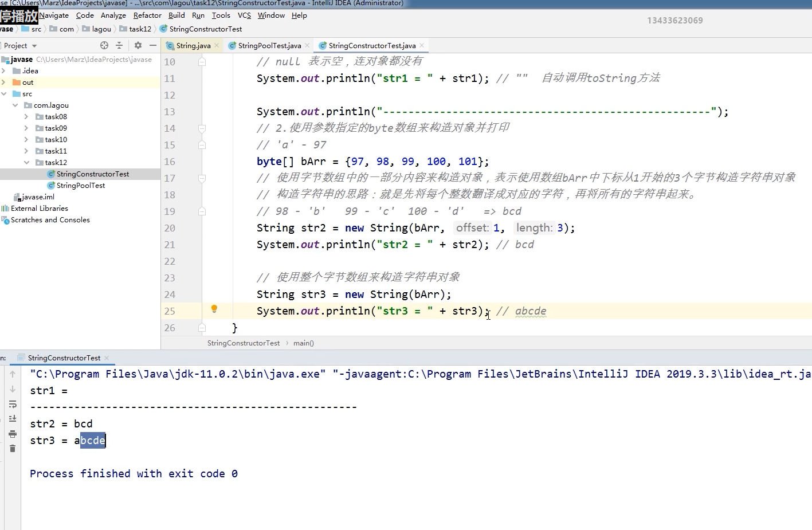This screenshot has height=530, width=812.
Task: Expand the out folder
Action: [4, 83]
